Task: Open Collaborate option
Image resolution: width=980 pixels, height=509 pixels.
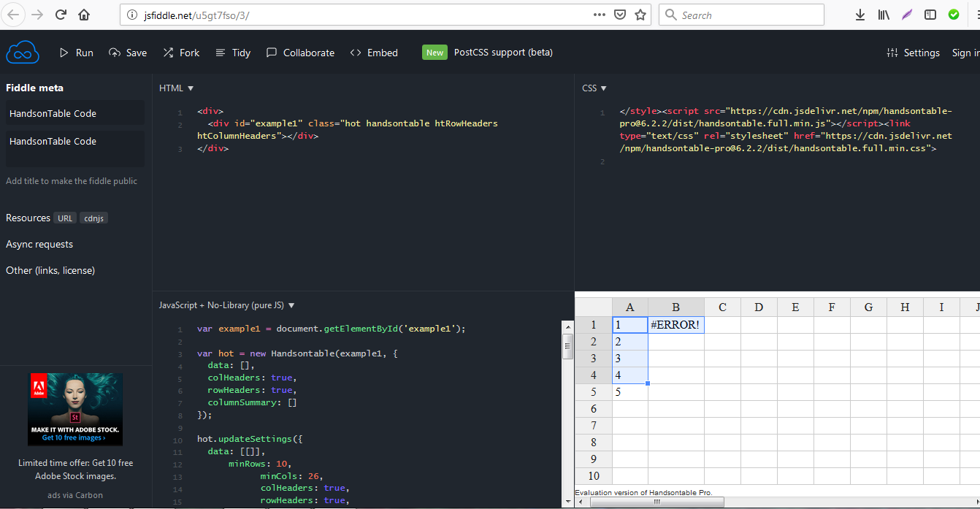Action: (300, 53)
